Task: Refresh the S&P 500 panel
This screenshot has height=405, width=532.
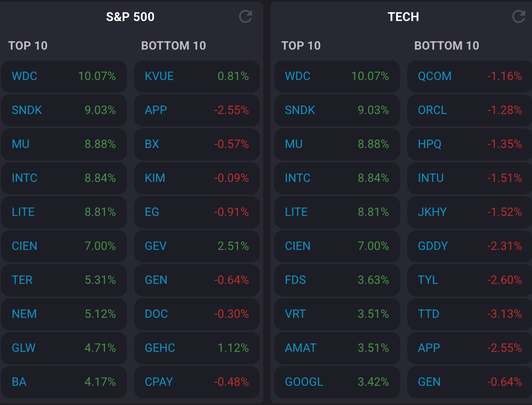Action: 245,17
